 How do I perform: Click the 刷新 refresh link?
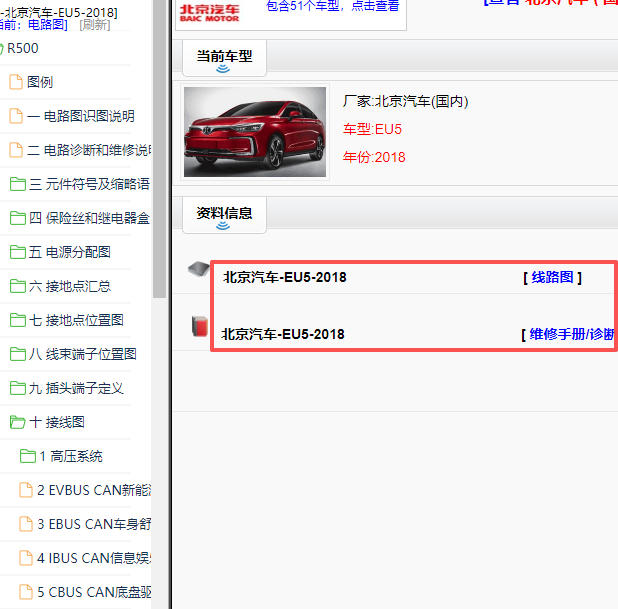(95, 25)
